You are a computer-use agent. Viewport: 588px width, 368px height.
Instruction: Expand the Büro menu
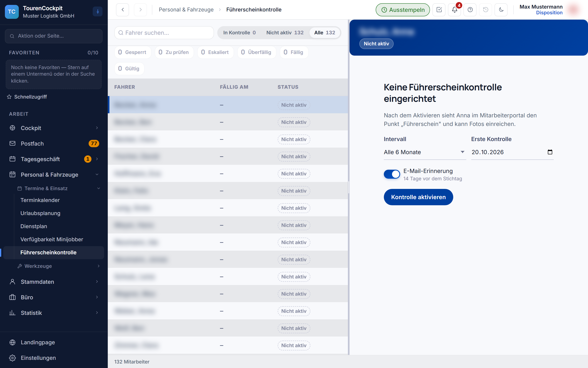point(97,297)
